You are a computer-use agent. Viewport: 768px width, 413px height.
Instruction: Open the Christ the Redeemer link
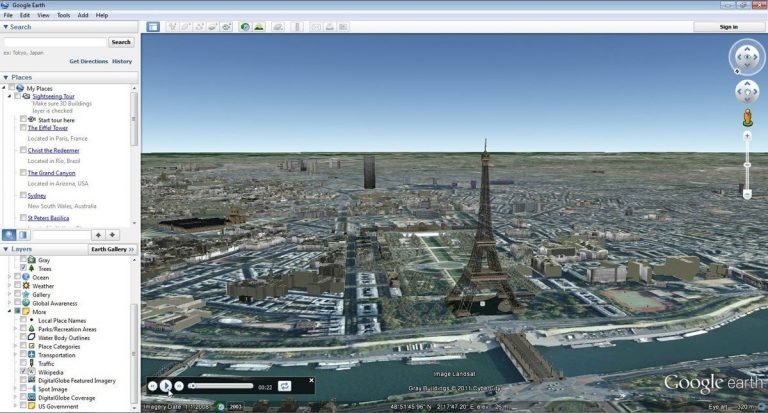click(53, 150)
